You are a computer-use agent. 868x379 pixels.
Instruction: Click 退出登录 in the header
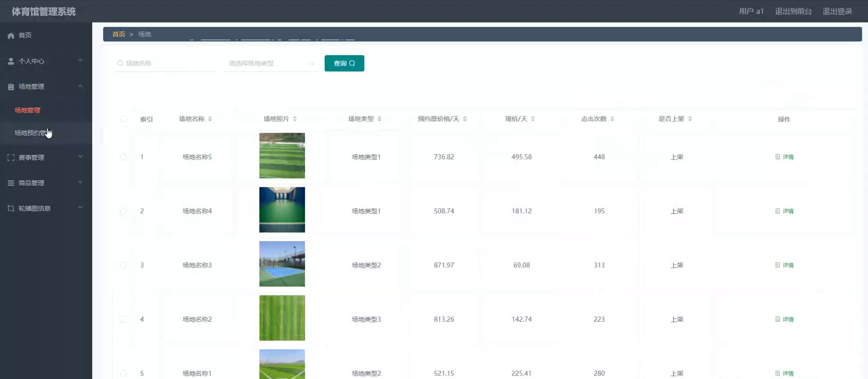pos(837,11)
